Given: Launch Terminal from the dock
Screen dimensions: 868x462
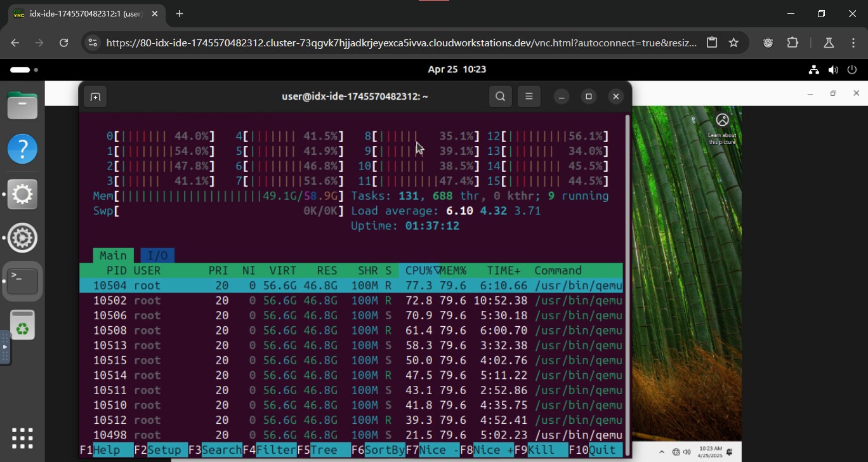Looking at the screenshot, I should (x=22, y=281).
